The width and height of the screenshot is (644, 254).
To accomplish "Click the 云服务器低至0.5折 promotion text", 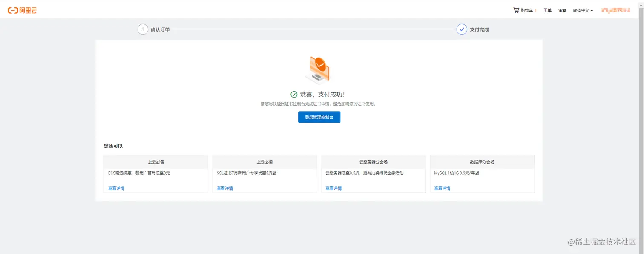I will point(364,173).
